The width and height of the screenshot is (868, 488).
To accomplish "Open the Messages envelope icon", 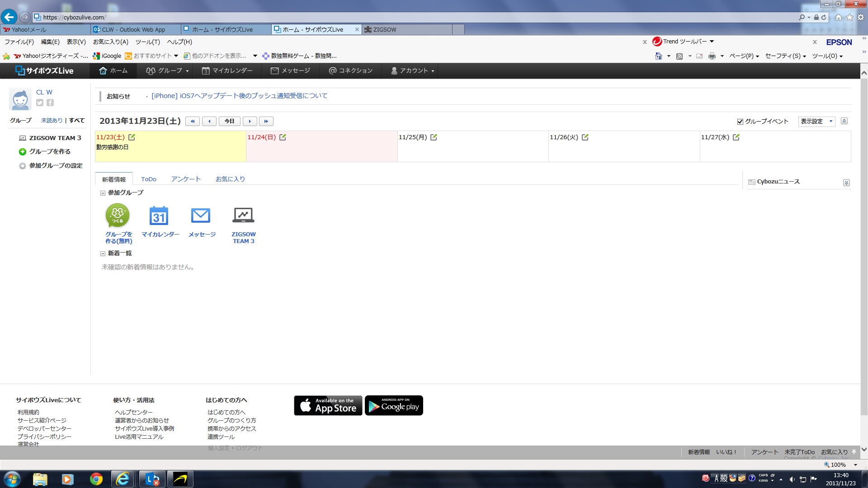I will 200,216.
